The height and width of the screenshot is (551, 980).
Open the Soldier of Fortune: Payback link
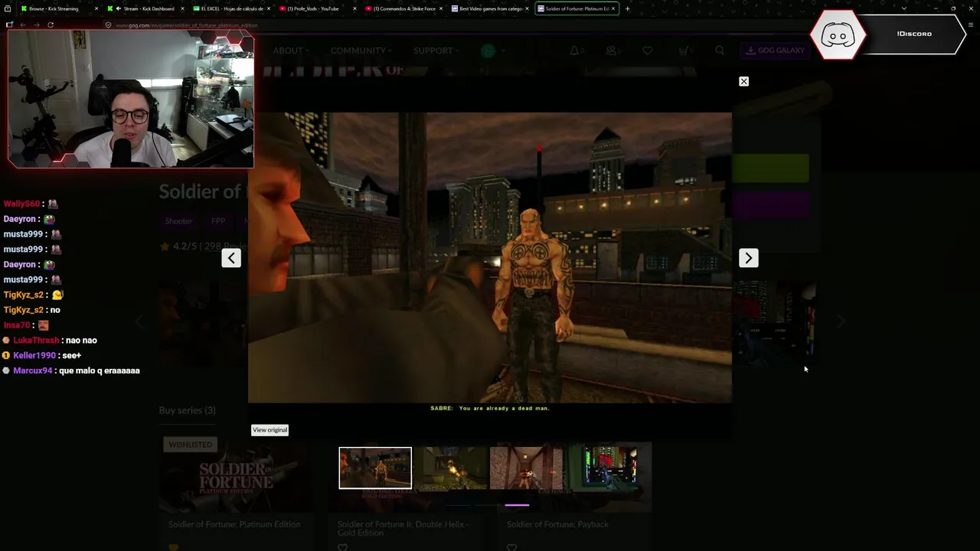(557, 524)
